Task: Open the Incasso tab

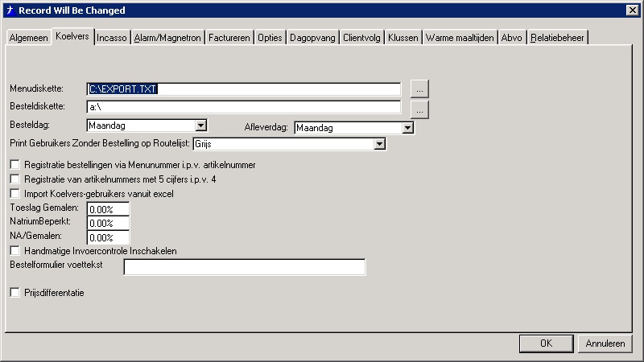Action: coord(112,38)
